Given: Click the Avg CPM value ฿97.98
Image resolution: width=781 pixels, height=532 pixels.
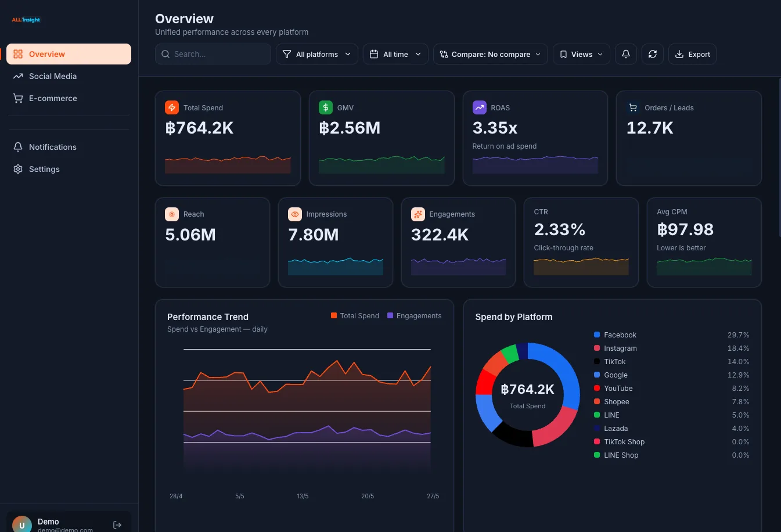Looking at the screenshot, I should [685, 229].
